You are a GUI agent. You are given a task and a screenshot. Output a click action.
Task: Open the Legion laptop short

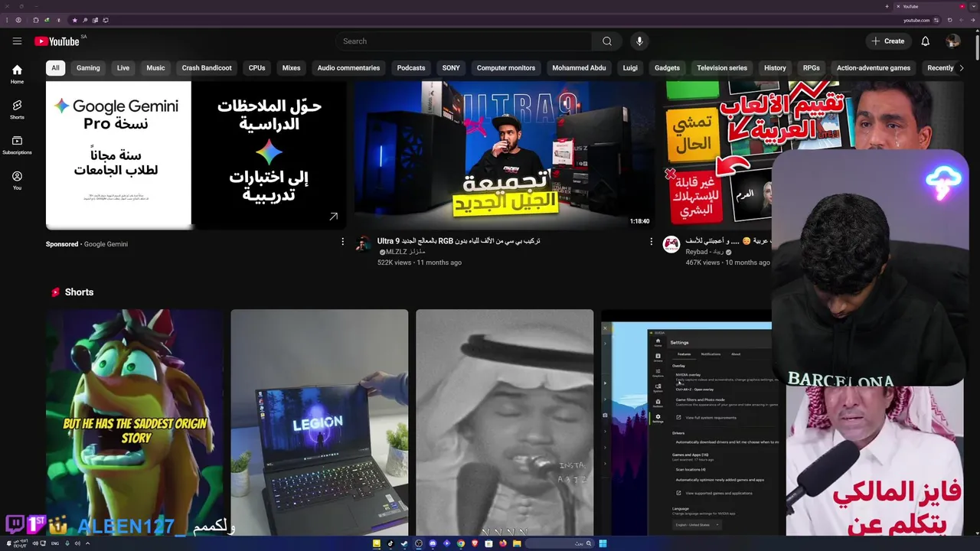coord(319,422)
